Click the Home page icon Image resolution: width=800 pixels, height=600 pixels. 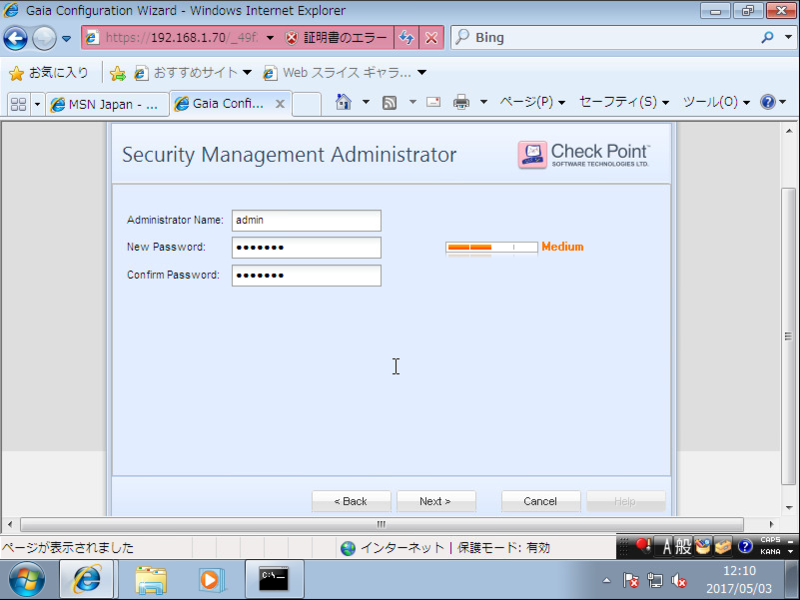pyautogui.click(x=343, y=102)
